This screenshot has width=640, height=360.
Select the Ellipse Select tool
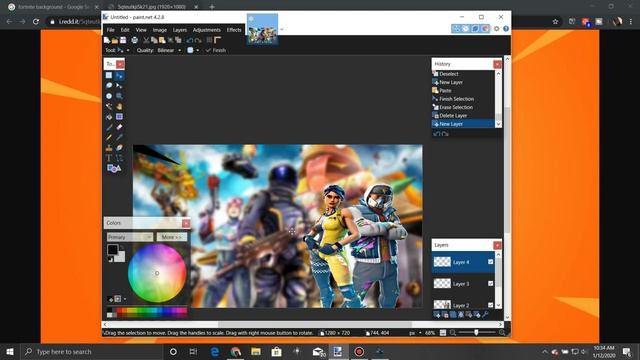point(109,96)
